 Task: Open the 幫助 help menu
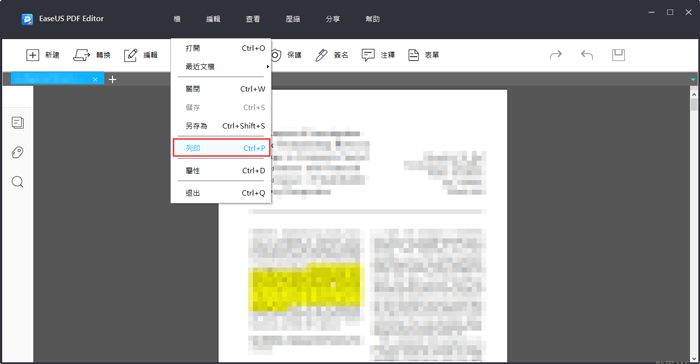pyautogui.click(x=372, y=19)
